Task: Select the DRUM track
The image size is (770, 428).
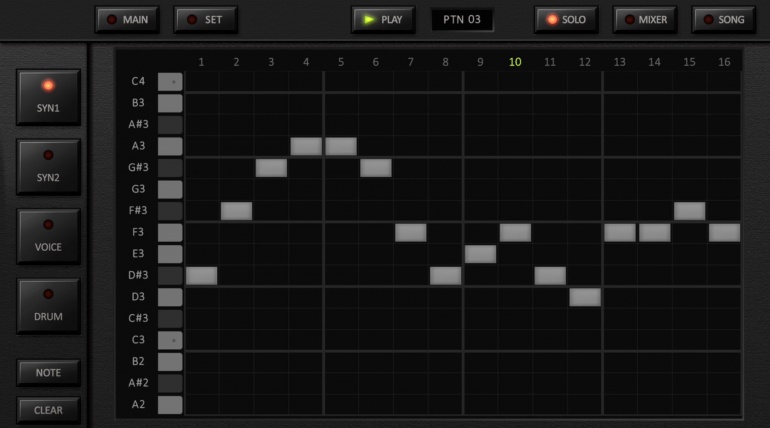Action: (48, 306)
